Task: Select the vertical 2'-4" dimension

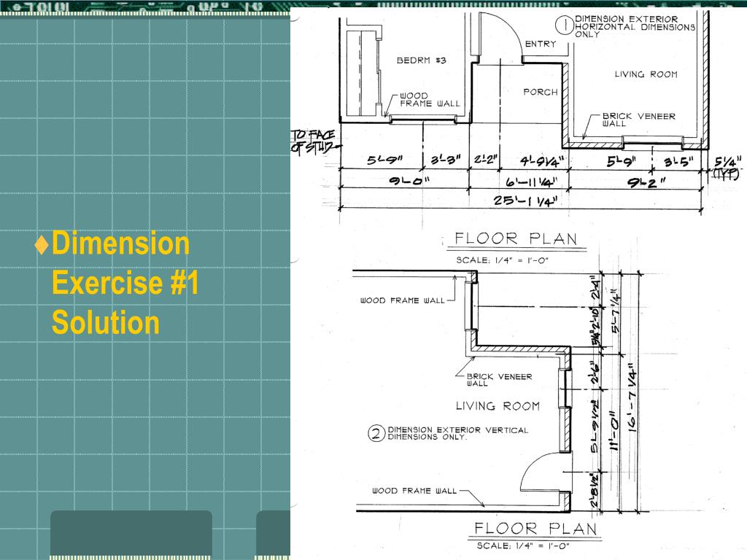Action: tap(595, 289)
